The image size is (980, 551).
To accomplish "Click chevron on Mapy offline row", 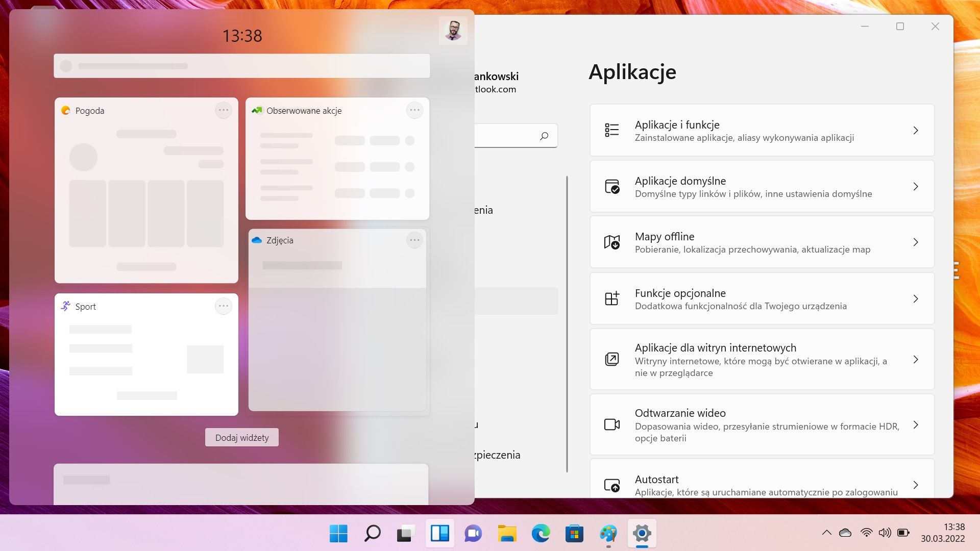I will tap(916, 242).
